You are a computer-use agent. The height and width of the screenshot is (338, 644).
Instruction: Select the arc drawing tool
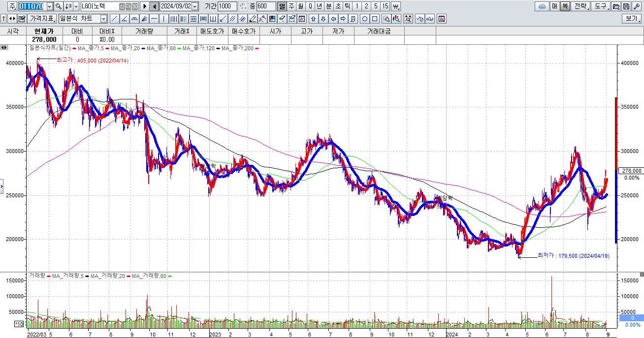click(134, 19)
